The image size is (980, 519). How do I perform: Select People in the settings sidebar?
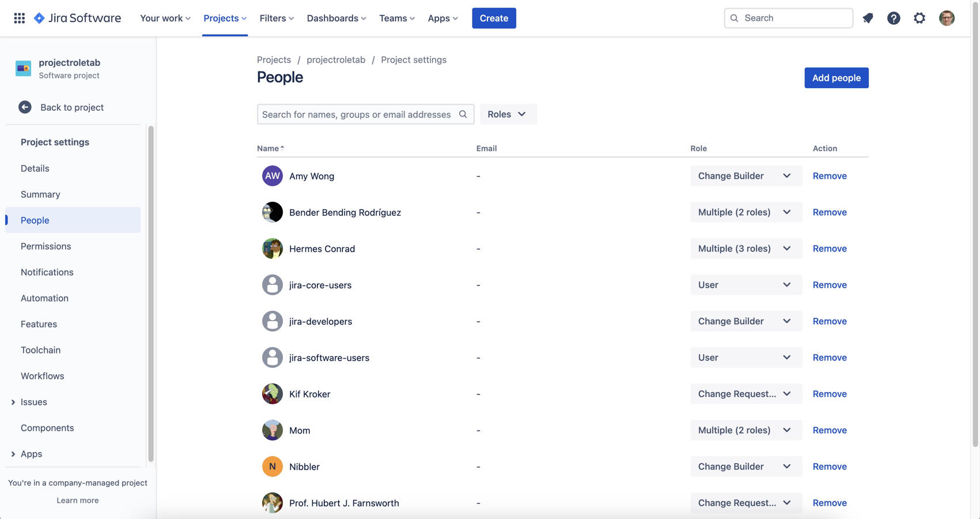tap(73, 220)
